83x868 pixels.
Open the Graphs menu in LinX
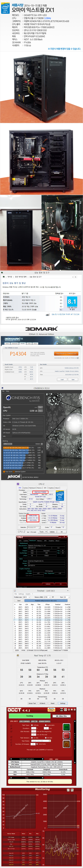click(x=28, y=594)
